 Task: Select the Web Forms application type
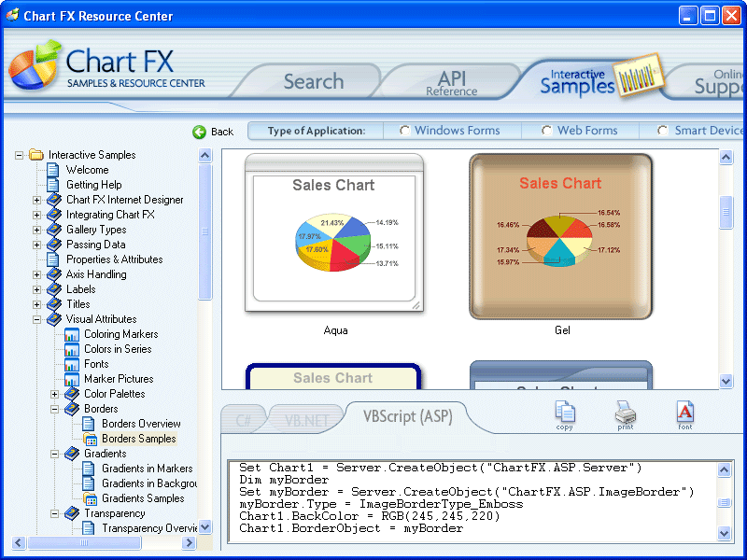pos(545,131)
